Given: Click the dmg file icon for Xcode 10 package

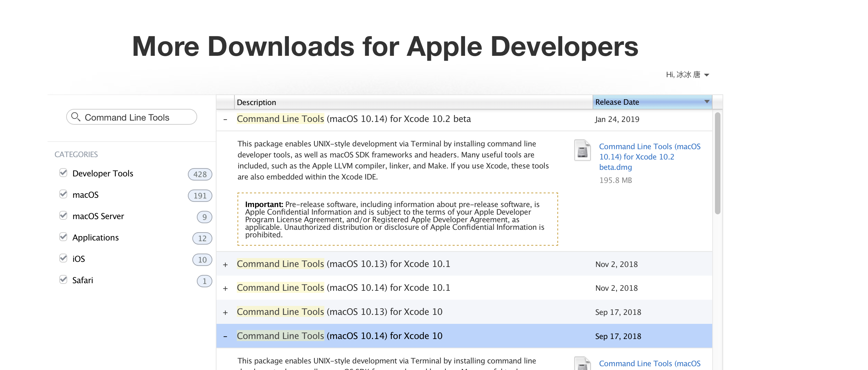Looking at the screenshot, I should [x=583, y=364].
